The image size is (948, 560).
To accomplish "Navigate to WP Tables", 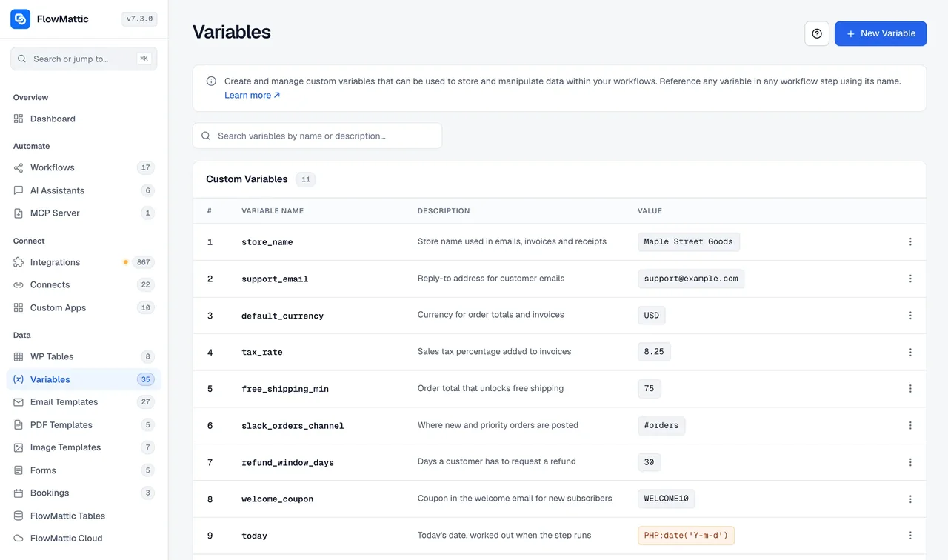I will (x=84, y=357).
